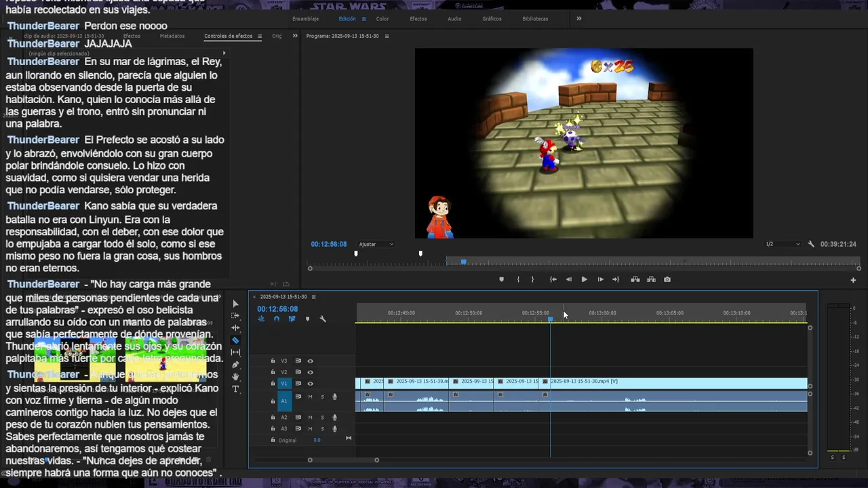The width and height of the screenshot is (868, 488).
Task: Go to In point
Action: (x=553, y=279)
